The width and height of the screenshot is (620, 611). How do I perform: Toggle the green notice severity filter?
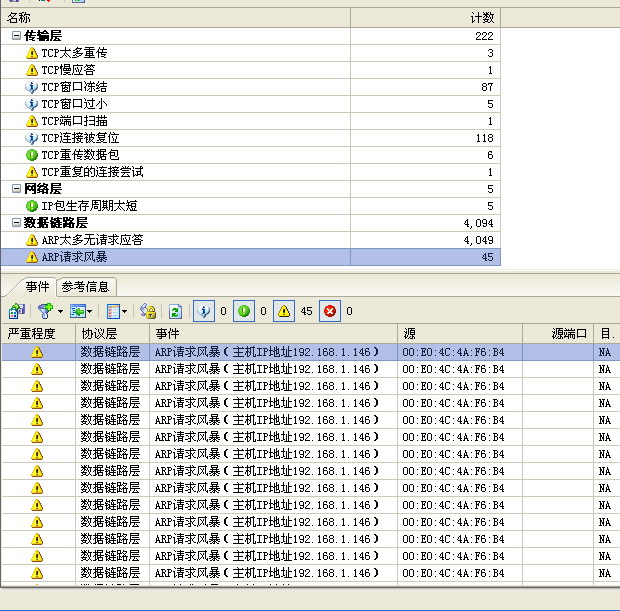pyautogui.click(x=244, y=311)
